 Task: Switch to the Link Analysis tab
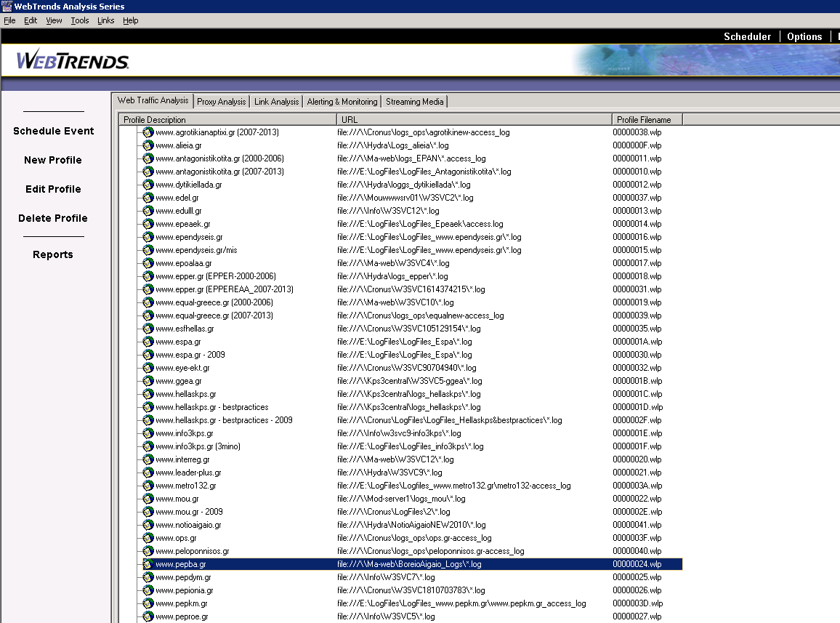tap(276, 101)
